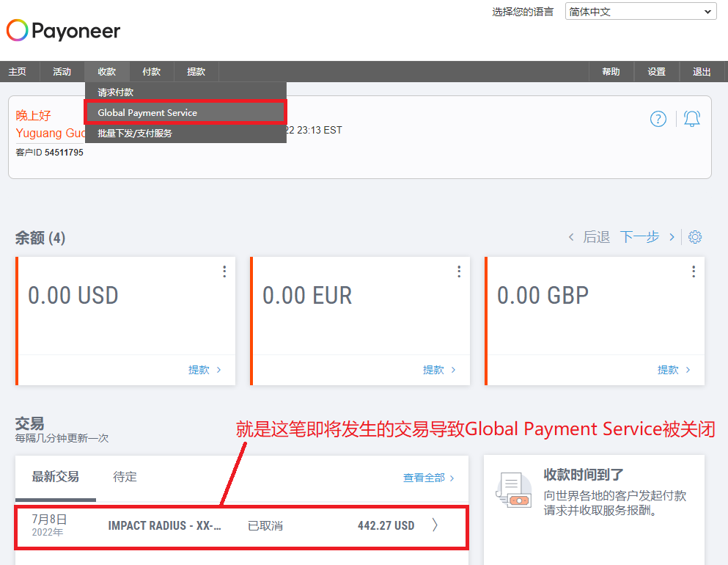This screenshot has width=728, height=565.
Task: Select 批量下发/支付服务 menu entry
Action: (x=185, y=133)
